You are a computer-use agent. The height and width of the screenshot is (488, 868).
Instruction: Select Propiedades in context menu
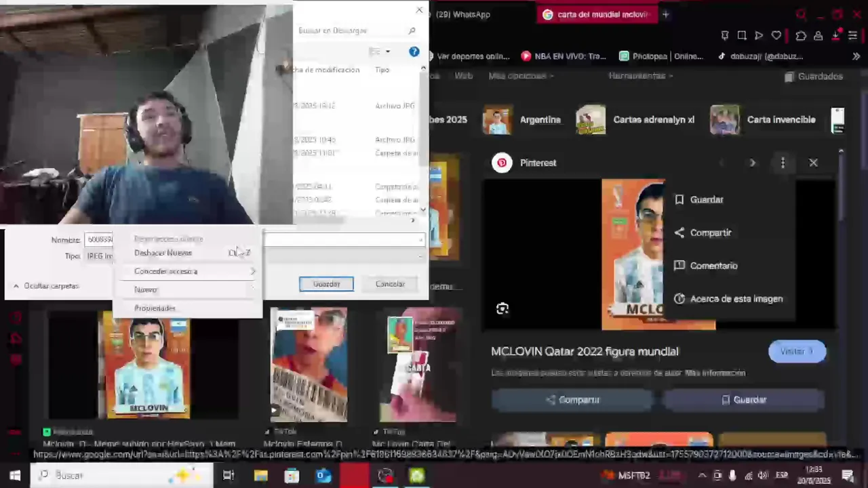tap(187, 308)
